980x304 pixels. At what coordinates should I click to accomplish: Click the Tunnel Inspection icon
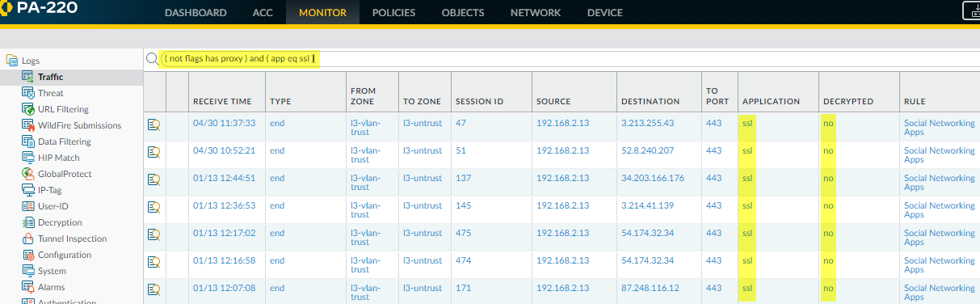pos(28,239)
